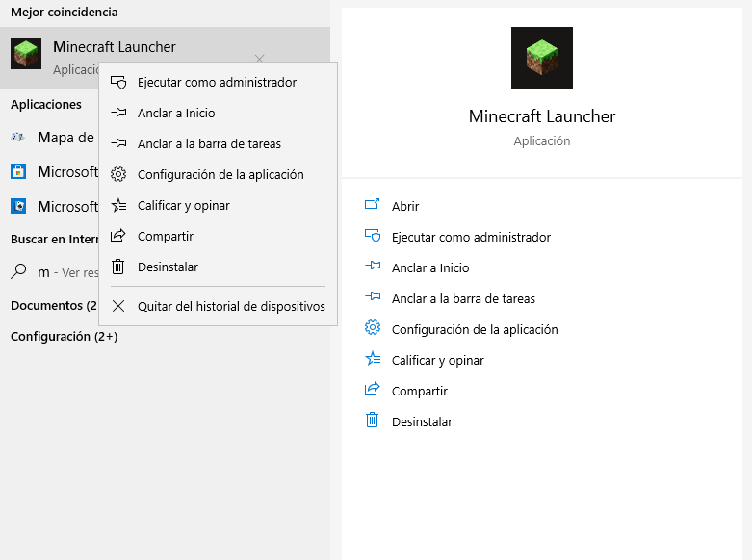The height and width of the screenshot is (560, 752).
Task: Expand the Documentos results category
Action: point(54,305)
